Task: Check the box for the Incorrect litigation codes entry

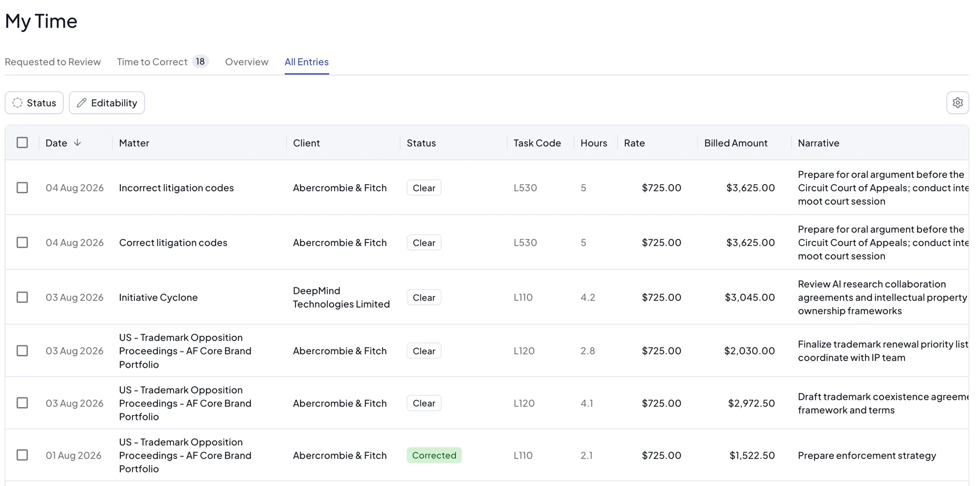Action: click(22, 188)
